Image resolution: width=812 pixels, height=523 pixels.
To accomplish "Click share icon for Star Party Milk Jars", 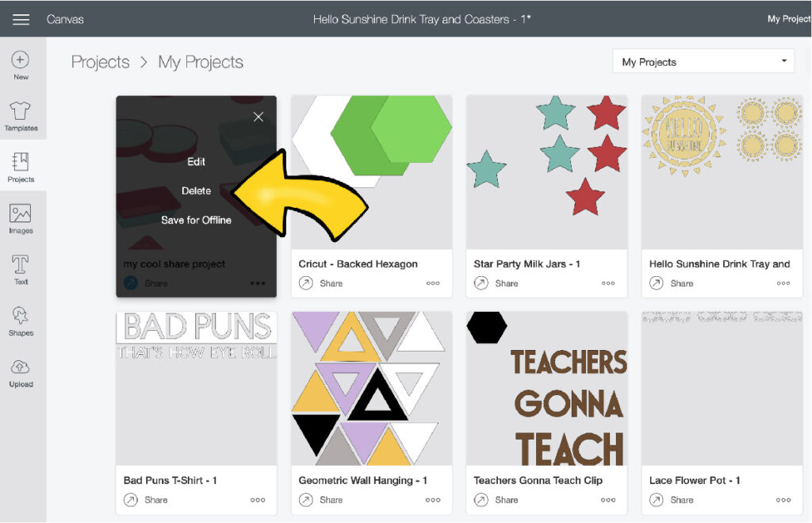I will point(481,283).
